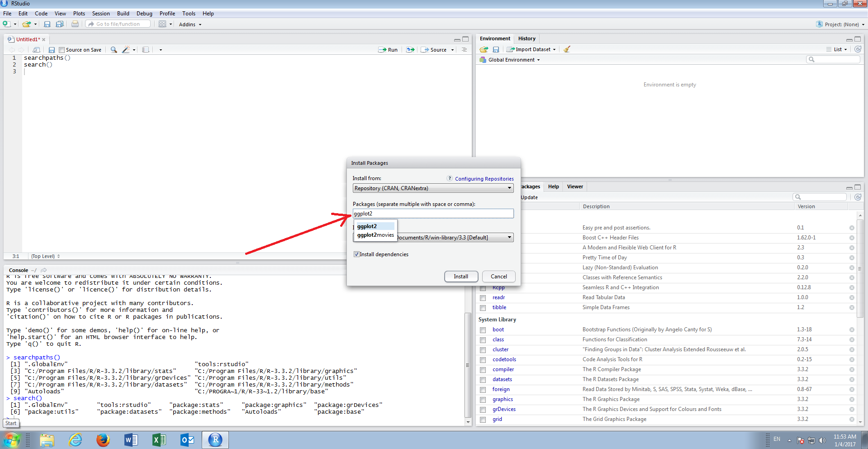Maximize the source editor pane
This screenshot has width=868, height=449.
click(465, 39)
